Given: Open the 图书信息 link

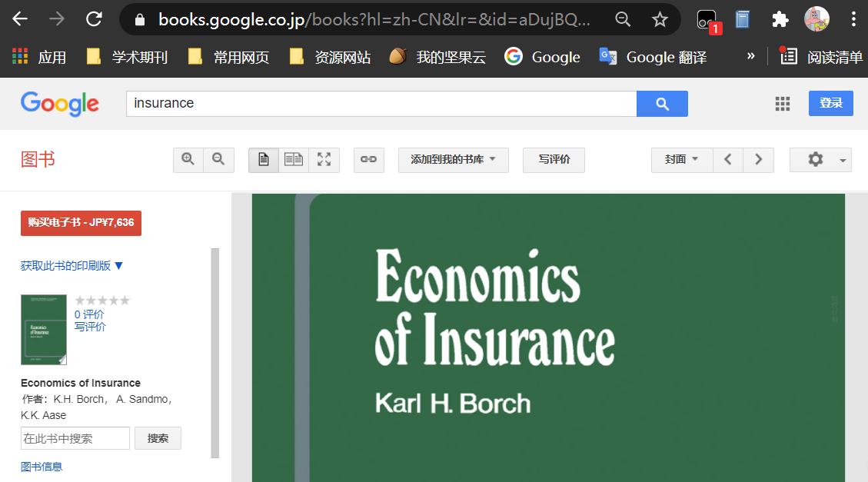Looking at the screenshot, I should [x=42, y=467].
